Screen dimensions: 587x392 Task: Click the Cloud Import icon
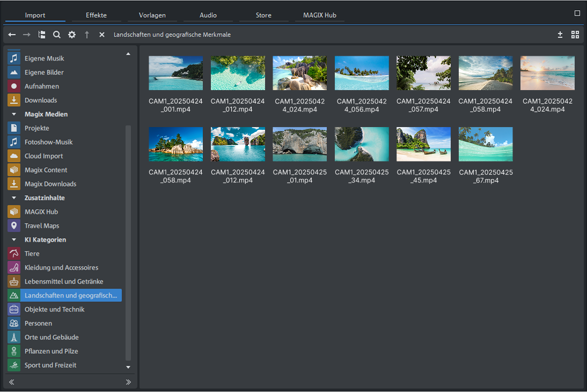point(14,156)
